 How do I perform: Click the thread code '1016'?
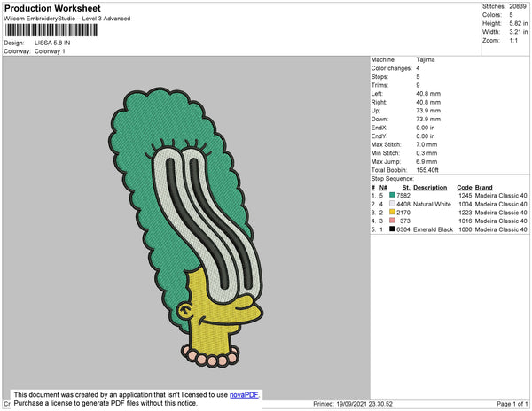[x=465, y=221]
